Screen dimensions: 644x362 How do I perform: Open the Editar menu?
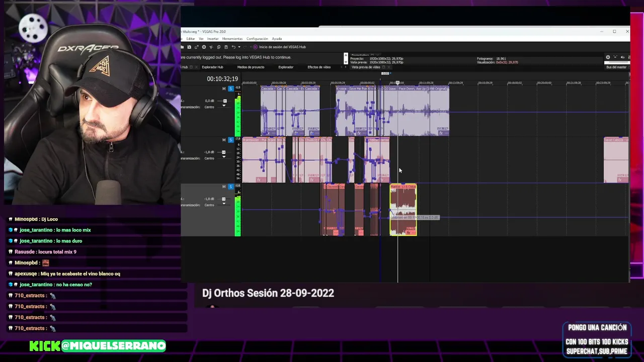191,39
